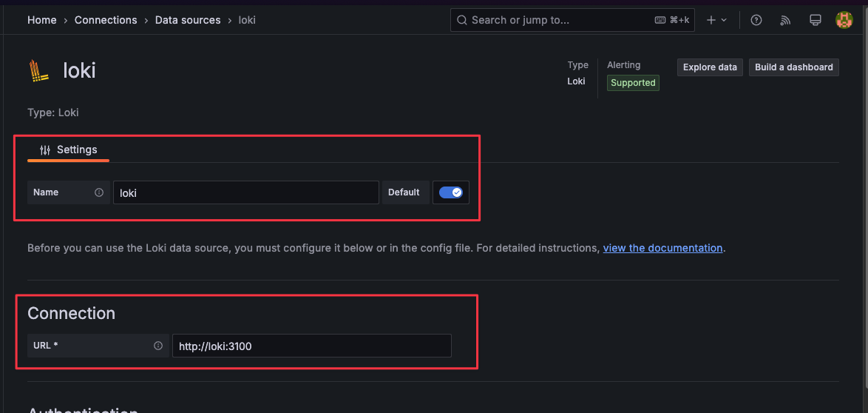Click the Type: Loki subtitle text

point(53,113)
